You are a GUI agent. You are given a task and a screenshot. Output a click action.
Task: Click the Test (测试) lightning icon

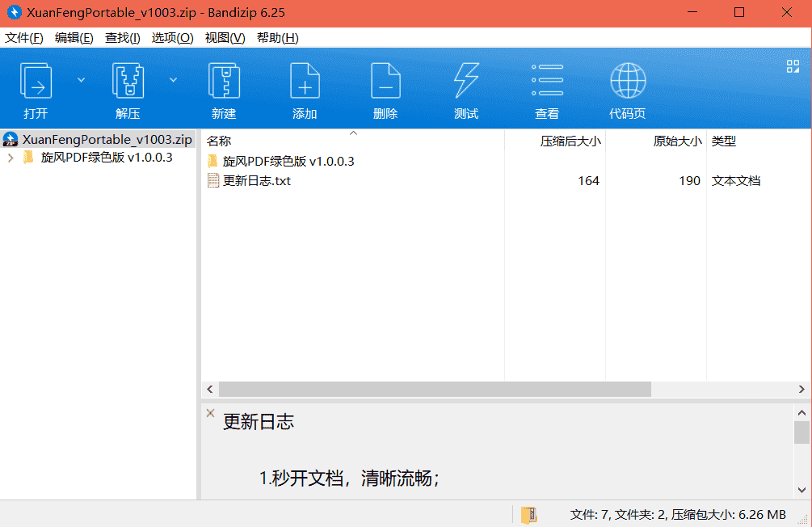(466, 81)
